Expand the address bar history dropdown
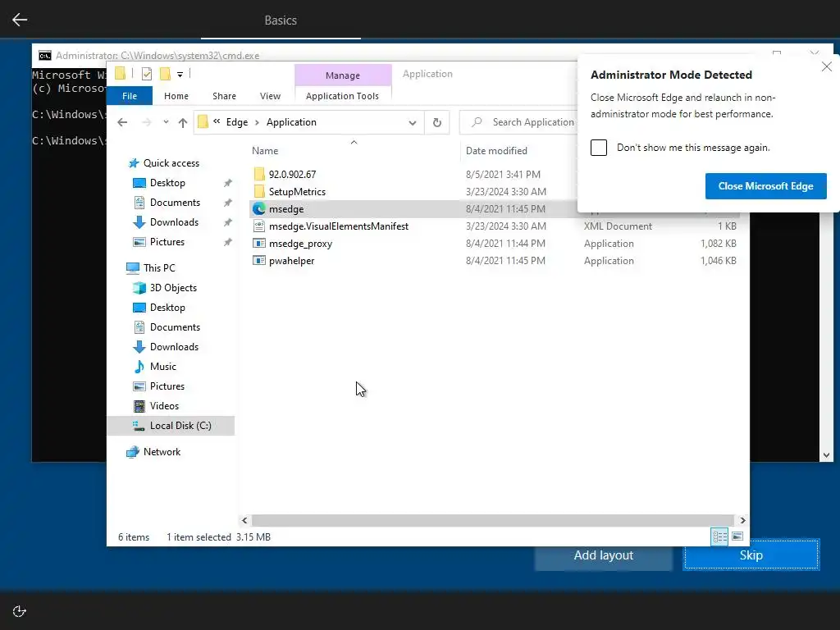840x630 pixels. click(413, 123)
